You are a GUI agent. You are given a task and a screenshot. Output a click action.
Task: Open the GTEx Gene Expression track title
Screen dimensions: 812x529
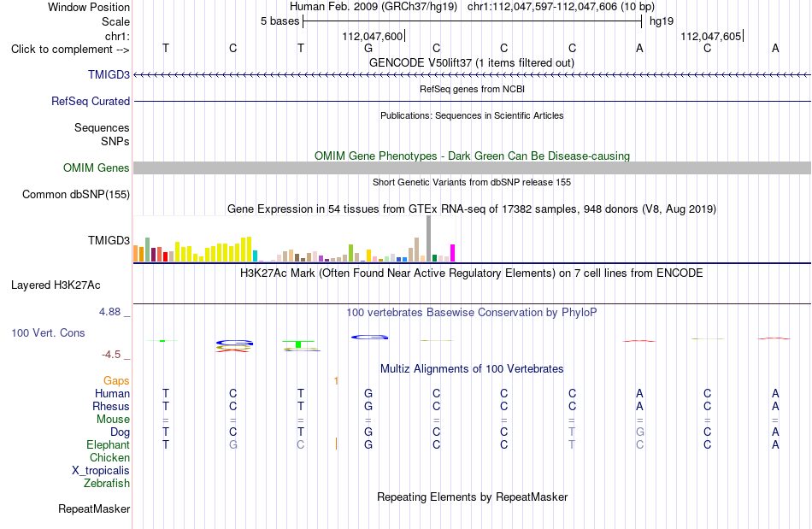472,209
